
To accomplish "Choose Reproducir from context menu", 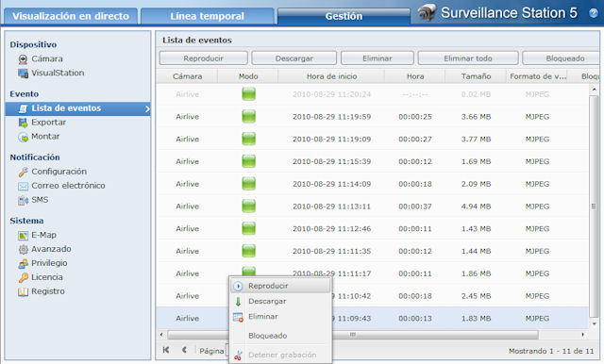I will [x=281, y=286].
